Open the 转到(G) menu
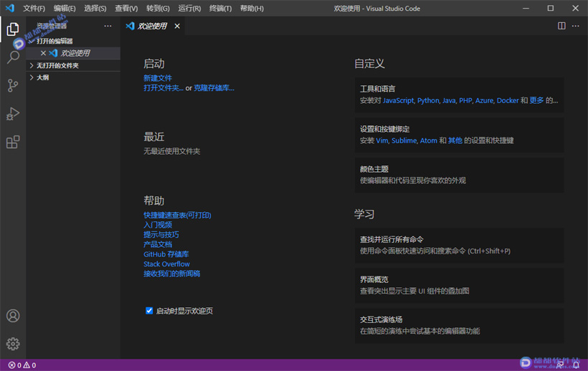The height and width of the screenshot is (371, 588). click(x=158, y=8)
